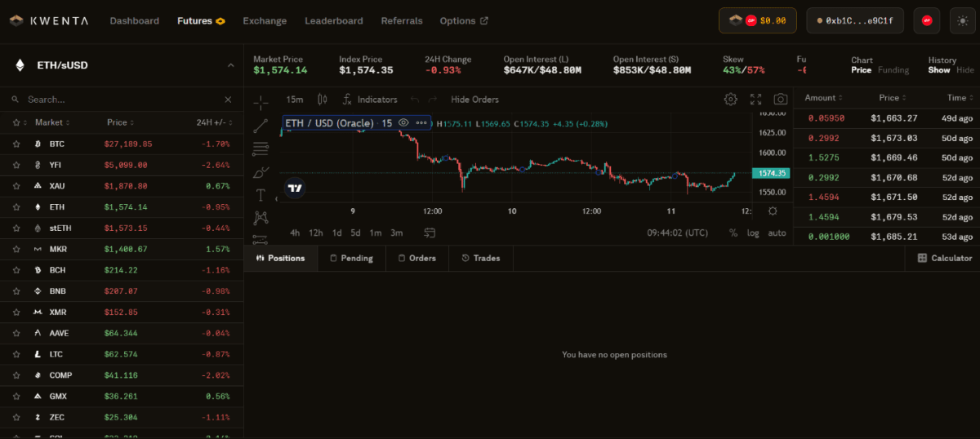980x439 pixels.
Task: Open the Options external link
Action: click(464, 20)
